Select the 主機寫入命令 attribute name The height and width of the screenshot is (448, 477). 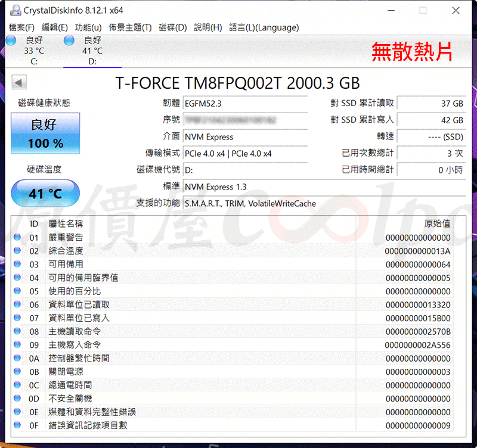(x=75, y=345)
